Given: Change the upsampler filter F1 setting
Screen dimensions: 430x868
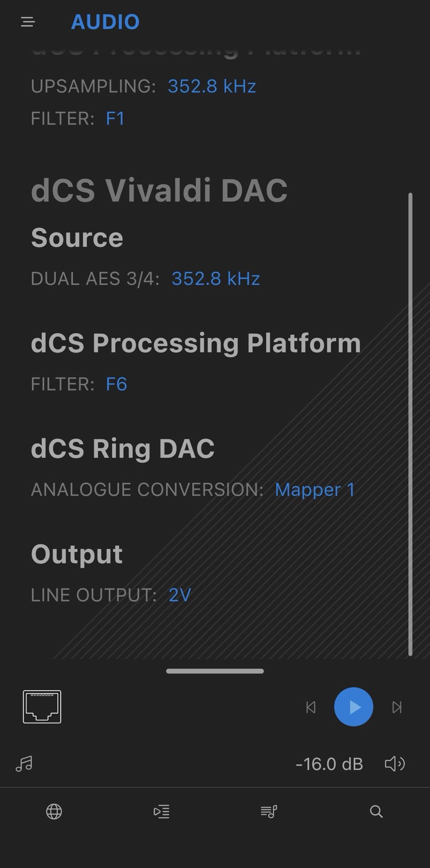Looking at the screenshot, I should pos(115,119).
